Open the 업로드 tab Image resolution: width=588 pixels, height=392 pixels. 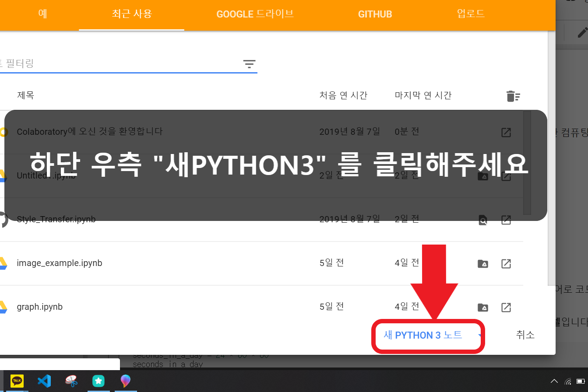tap(471, 14)
